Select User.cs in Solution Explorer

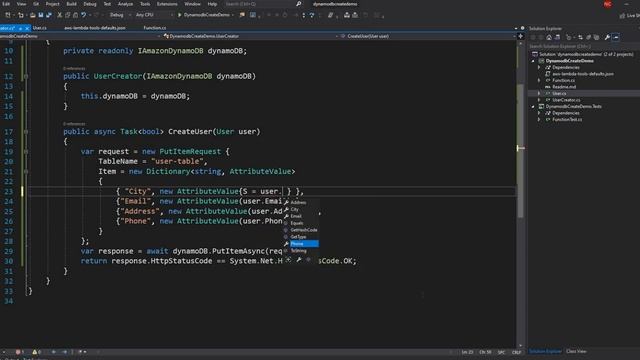coord(559,93)
